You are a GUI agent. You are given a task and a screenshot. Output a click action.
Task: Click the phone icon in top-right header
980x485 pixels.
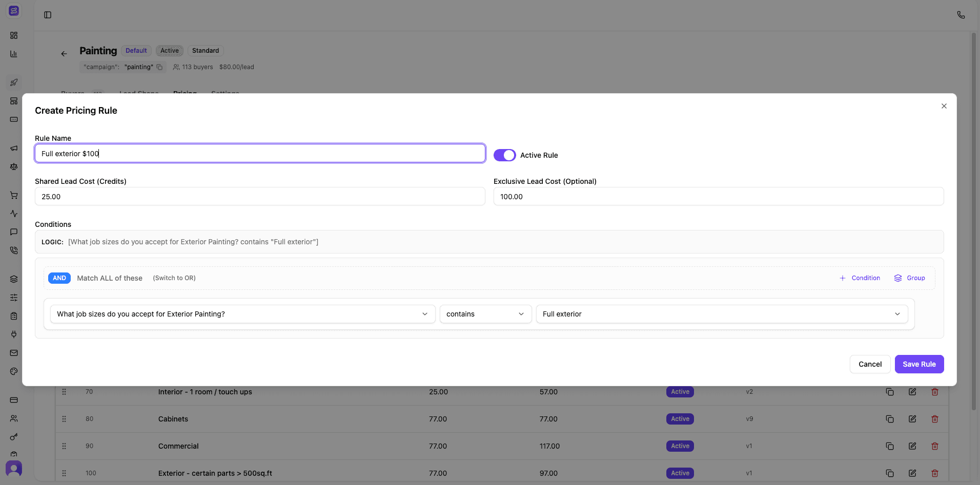[x=961, y=15]
